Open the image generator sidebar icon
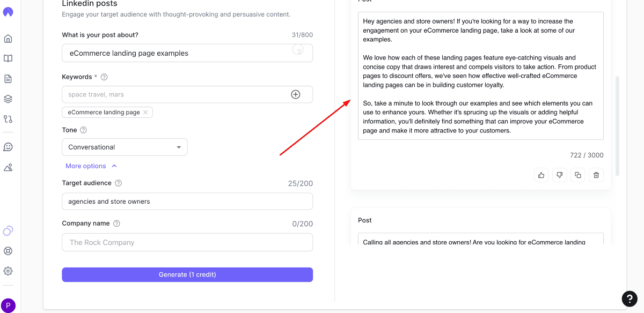Image resolution: width=644 pixels, height=313 pixels. tap(8, 167)
